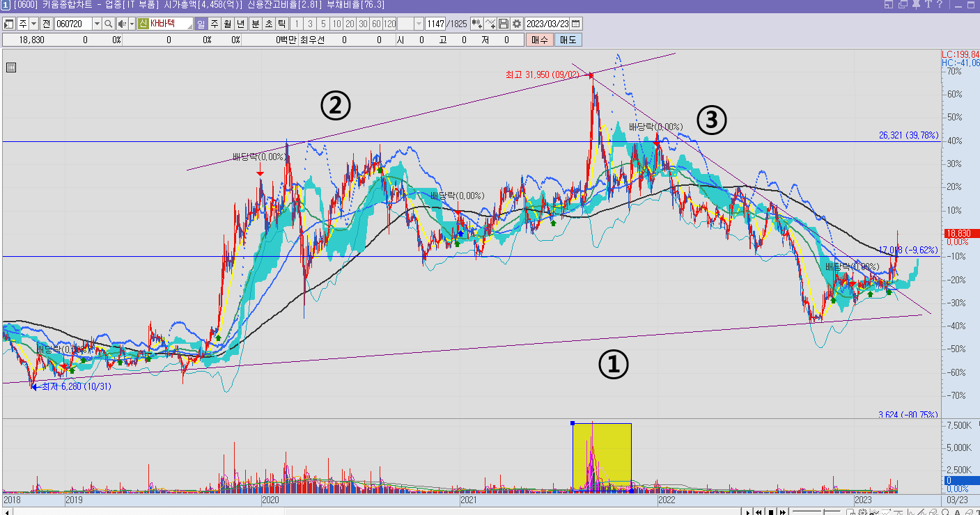Select the 분 (minute) period toggle

(255, 24)
